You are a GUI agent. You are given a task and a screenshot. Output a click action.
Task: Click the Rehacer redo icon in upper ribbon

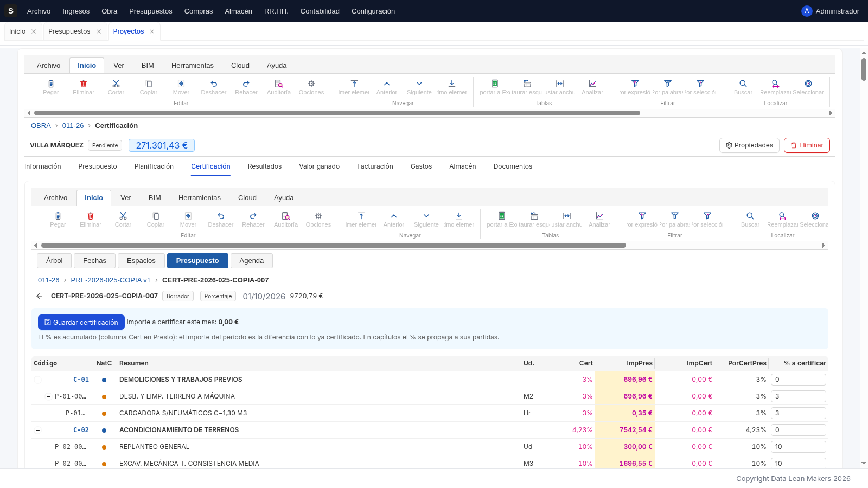(x=246, y=84)
